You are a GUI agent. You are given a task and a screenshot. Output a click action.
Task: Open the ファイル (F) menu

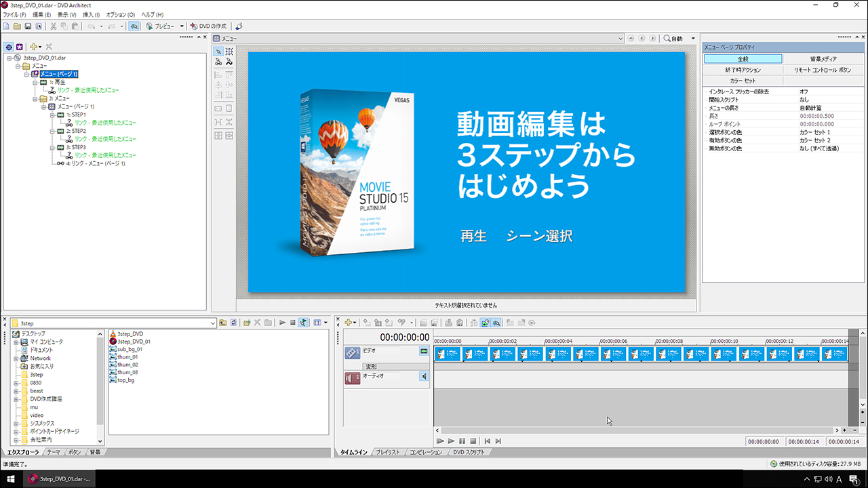[14, 14]
